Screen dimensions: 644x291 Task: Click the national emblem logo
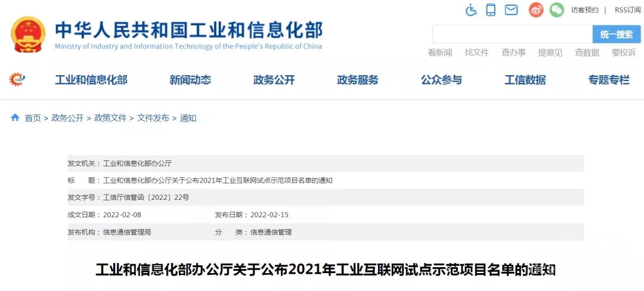[x=29, y=35]
